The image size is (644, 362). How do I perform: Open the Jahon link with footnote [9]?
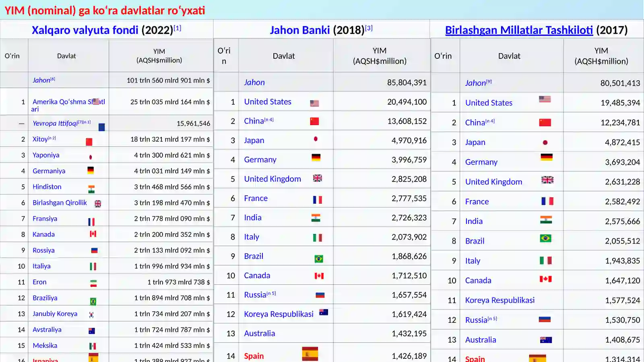[x=475, y=83]
